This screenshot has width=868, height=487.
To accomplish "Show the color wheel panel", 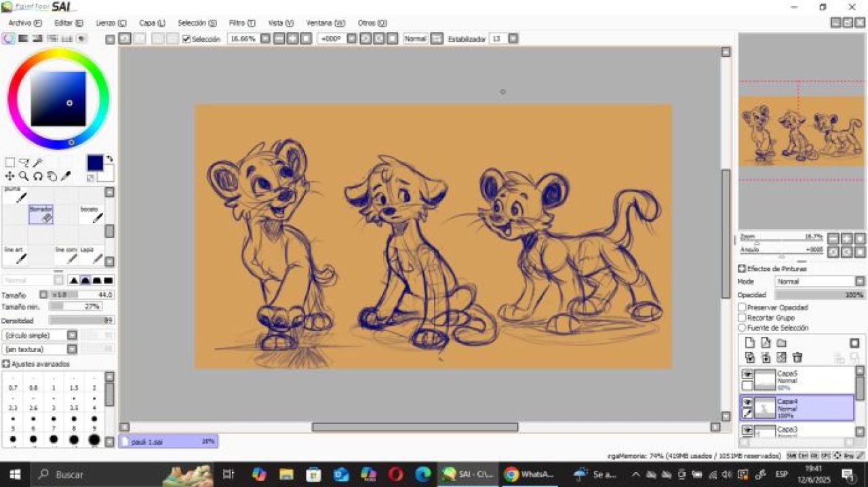I will [x=8, y=39].
